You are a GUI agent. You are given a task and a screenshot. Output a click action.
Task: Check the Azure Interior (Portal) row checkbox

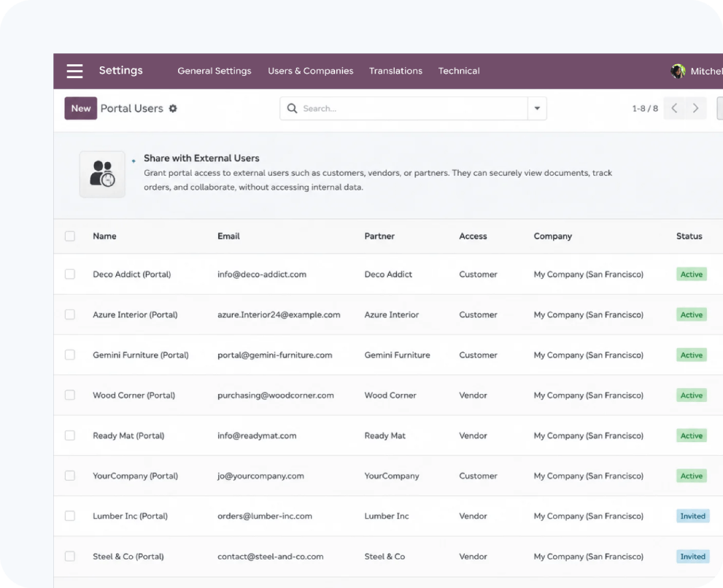[70, 314]
